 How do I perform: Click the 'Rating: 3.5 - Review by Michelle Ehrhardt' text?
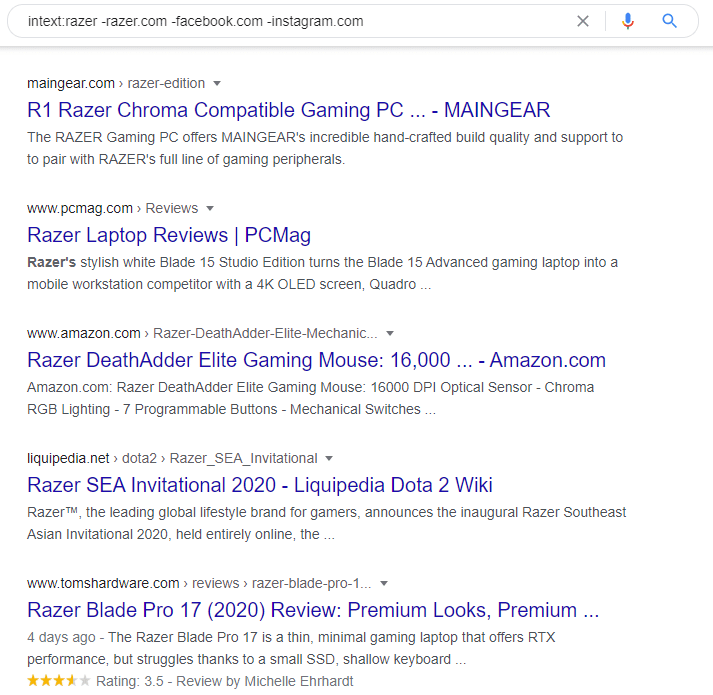click(x=225, y=681)
